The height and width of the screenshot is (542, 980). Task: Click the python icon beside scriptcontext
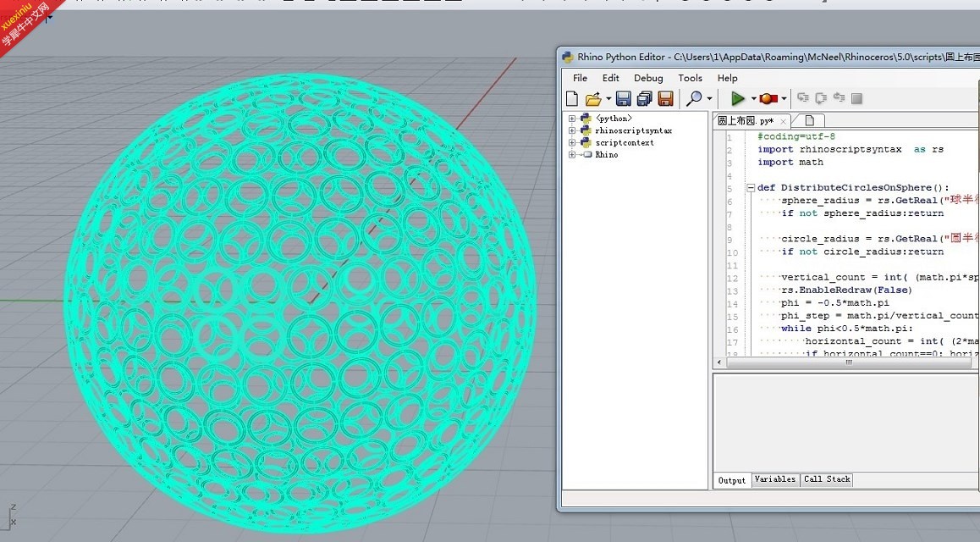pos(586,142)
